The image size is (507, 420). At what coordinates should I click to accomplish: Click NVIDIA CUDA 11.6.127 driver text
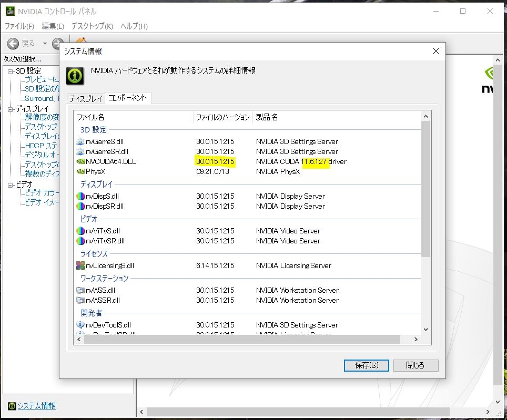tap(301, 161)
